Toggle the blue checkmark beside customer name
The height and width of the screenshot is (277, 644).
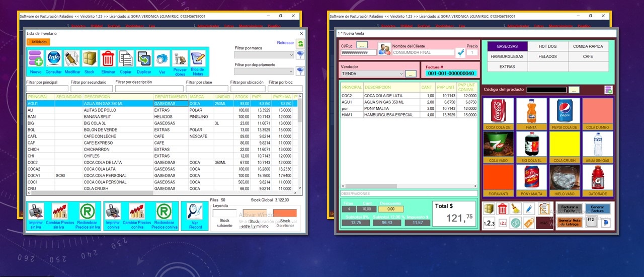tap(460, 52)
